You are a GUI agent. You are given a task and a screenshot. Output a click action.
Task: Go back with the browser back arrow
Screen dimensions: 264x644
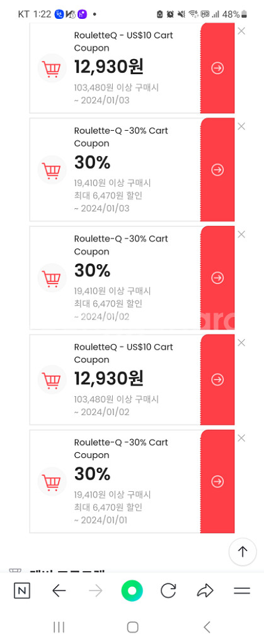(59, 591)
